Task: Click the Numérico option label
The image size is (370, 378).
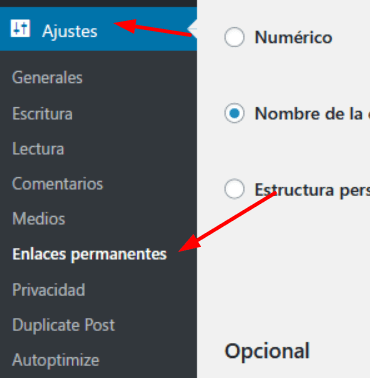Action: click(x=293, y=37)
